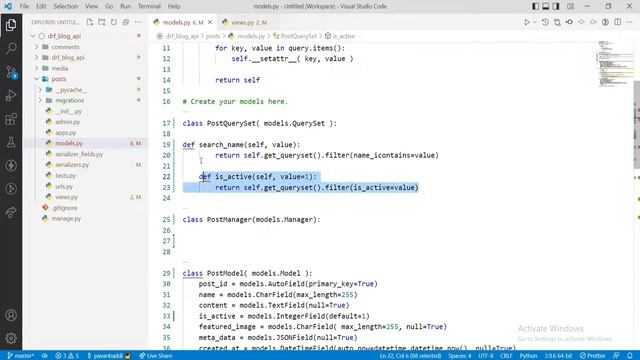Open the Live Share arrow view in activity bar
This screenshot has width=640, height=360.
pyautogui.click(x=11, y=212)
